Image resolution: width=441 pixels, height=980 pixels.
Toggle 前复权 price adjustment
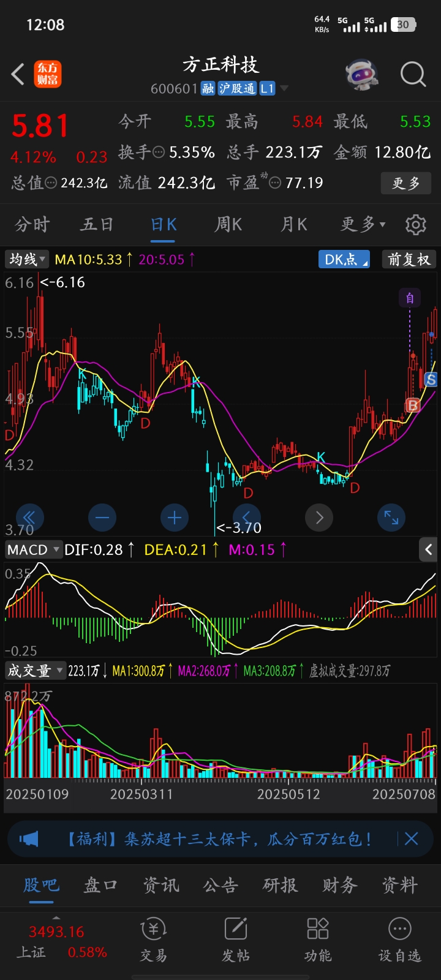[x=409, y=259]
